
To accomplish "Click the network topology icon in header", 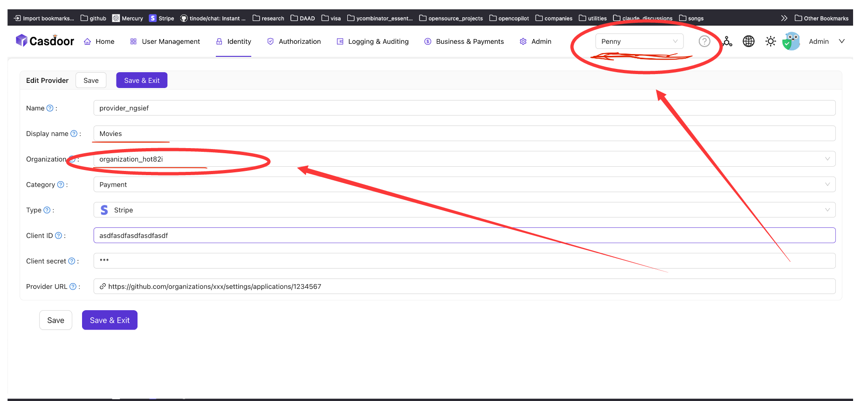I will pyautogui.click(x=727, y=41).
